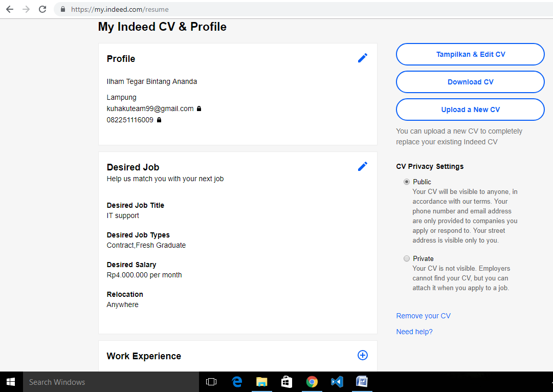Viewport: 553px width, 392px height.
Task: Click the Download CV button
Action: pyautogui.click(x=470, y=82)
